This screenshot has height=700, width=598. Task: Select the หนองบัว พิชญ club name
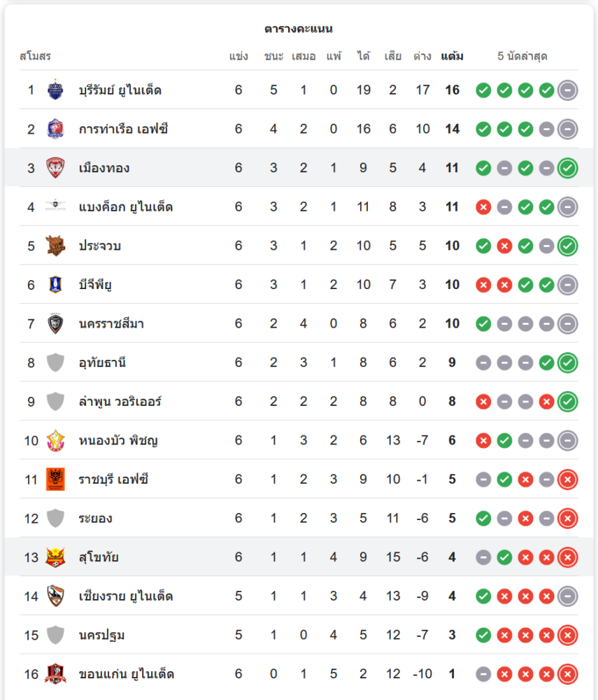click(x=118, y=440)
